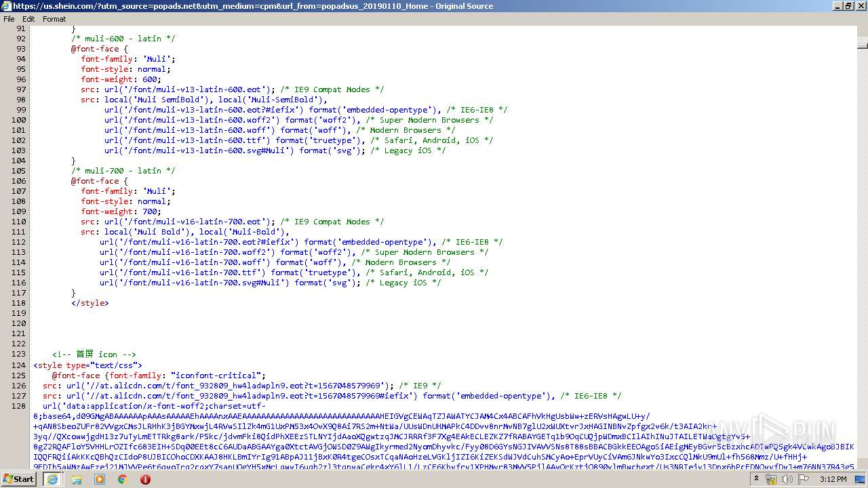Open the network tray icon
Image resolution: width=868 pixels, height=488 pixels.
coord(771,479)
